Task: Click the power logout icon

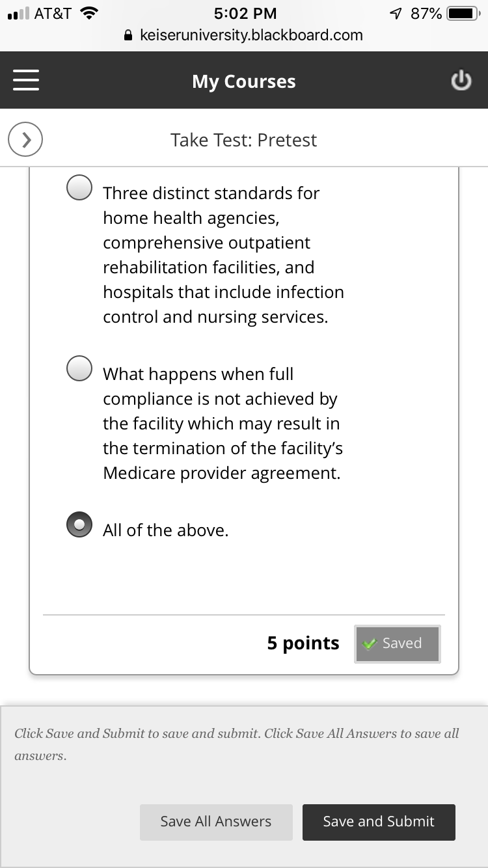Action: coord(461,81)
